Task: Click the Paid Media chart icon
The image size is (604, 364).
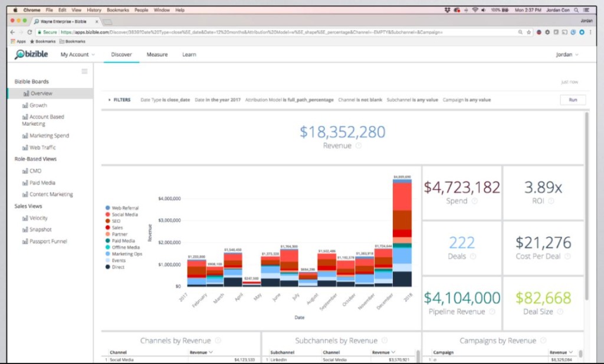Action: pyautogui.click(x=25, y=183)
